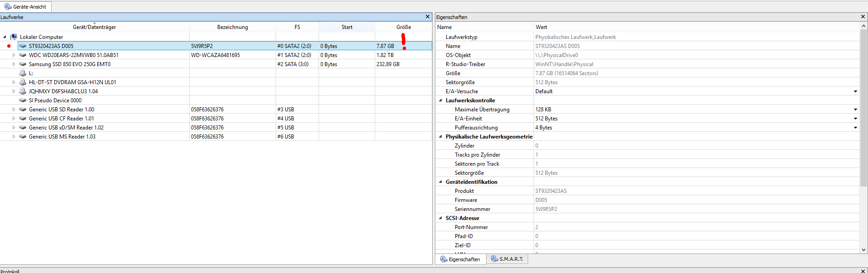This screenshot has width=868, height=273.
Task: Open the E/A-Versuche dropdown
Action: coord(855,91)
